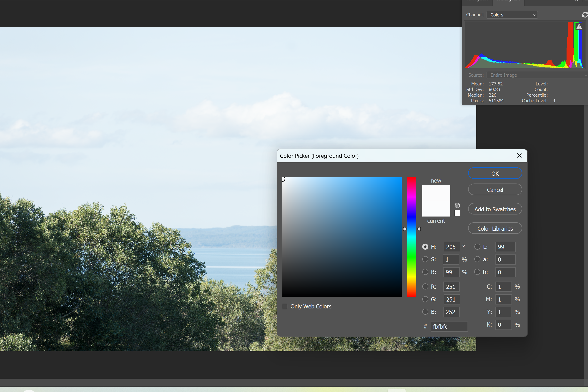Click the cached data warning triangle
The height and width of the screenshot is (392, 588).
click(x=579, y=27)
